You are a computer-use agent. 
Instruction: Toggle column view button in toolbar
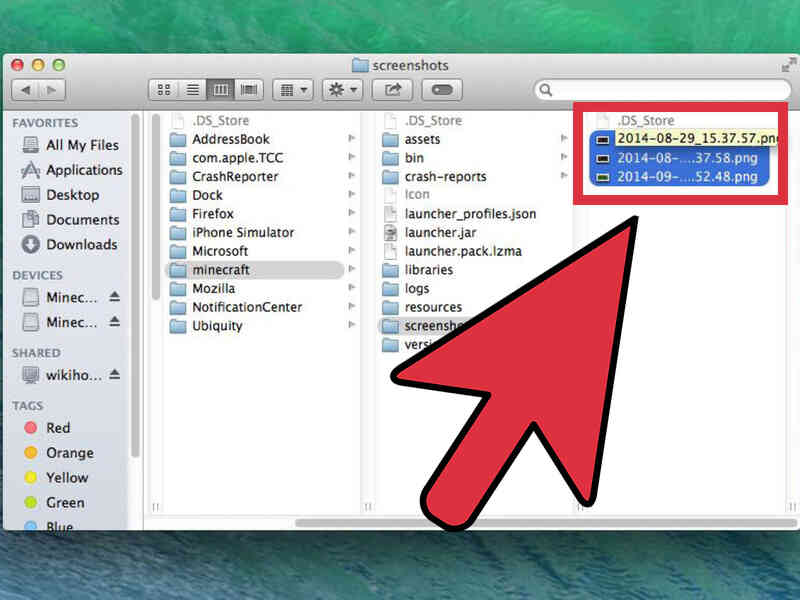click(x=220, y=90)
